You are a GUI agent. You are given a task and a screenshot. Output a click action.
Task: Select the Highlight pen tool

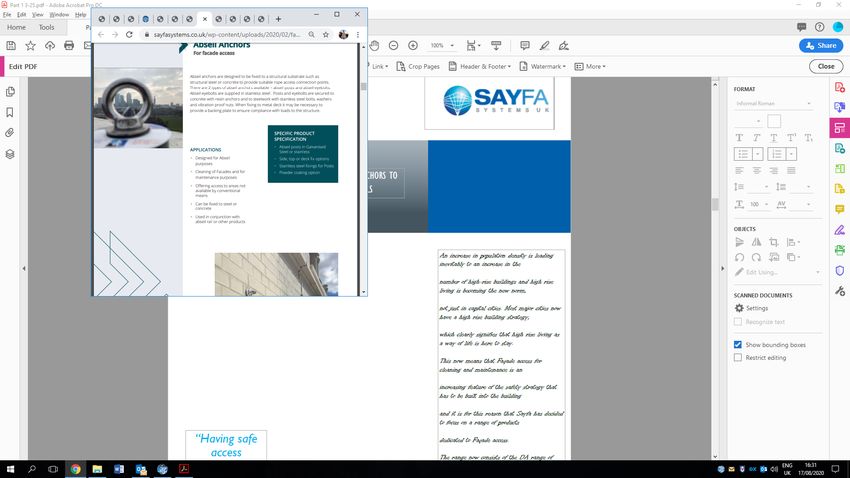[x=544, y=46]
